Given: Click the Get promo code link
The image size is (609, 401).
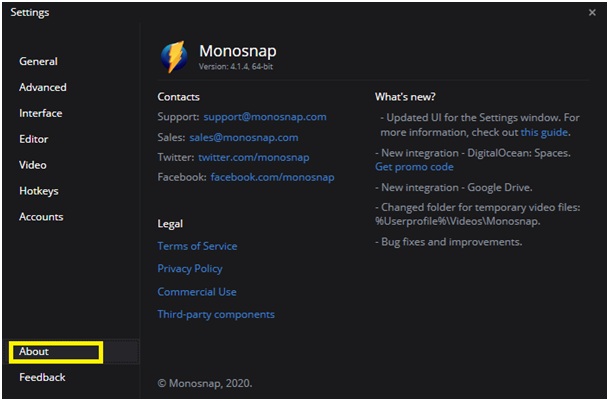Looking at the screenshot, I should (413, 167).
